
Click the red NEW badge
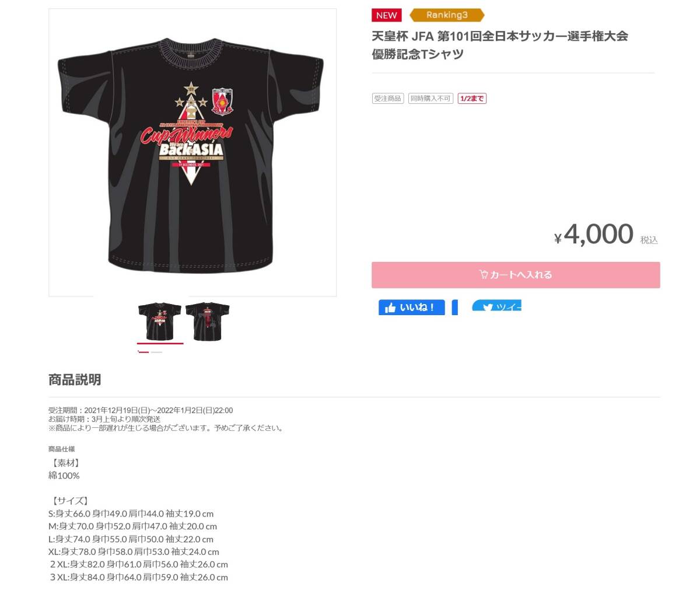coord(386,15)
